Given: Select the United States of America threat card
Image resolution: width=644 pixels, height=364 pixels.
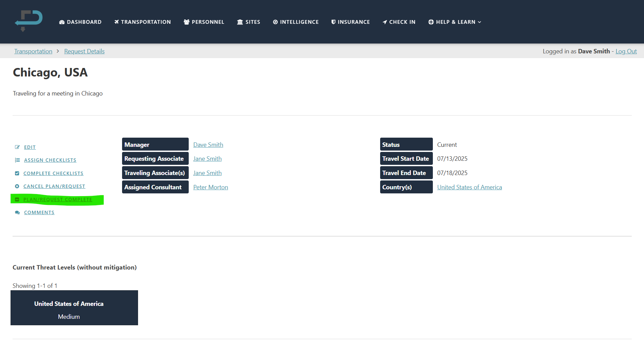Looking at the screenshot, I should [x=74, y=308].
